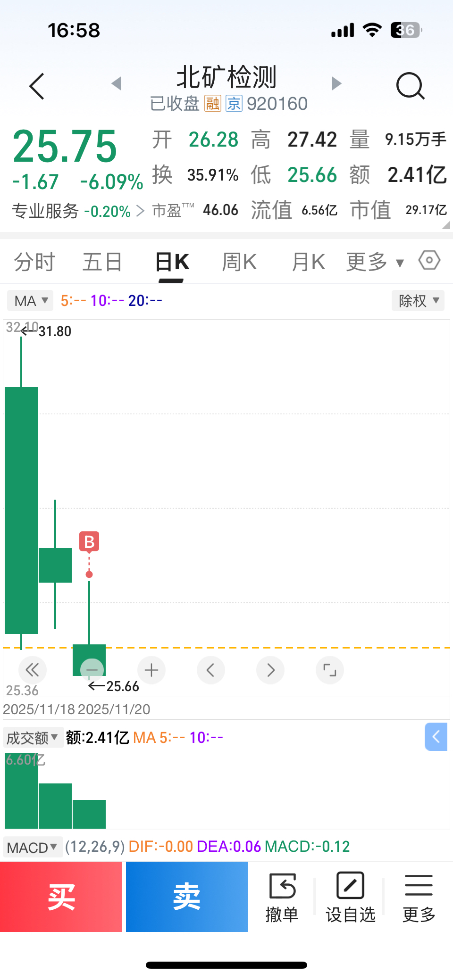Tap the red 买 buy button
This screenshot has height=980, width=453.
point(61,897)
